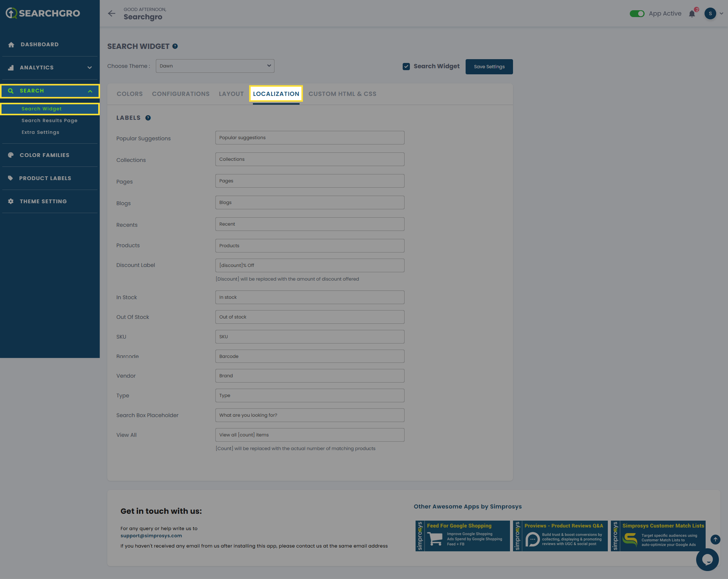Viewport: 728px width, 579px height.
Task: Click the Search Widget help question icon
Action: pos(175,46)
